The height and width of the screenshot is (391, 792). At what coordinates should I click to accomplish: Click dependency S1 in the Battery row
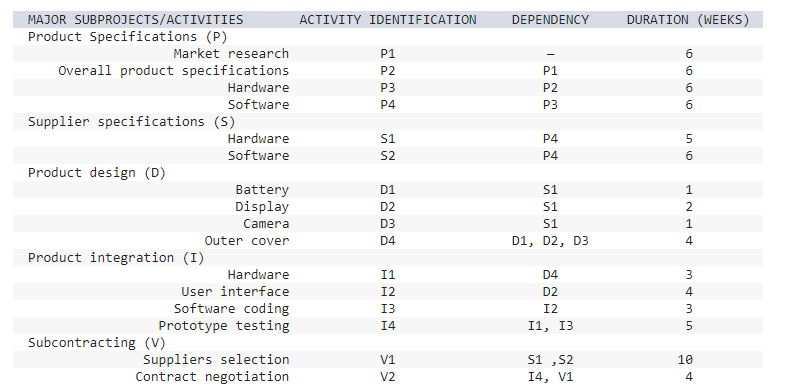click(x=550, y=190)
